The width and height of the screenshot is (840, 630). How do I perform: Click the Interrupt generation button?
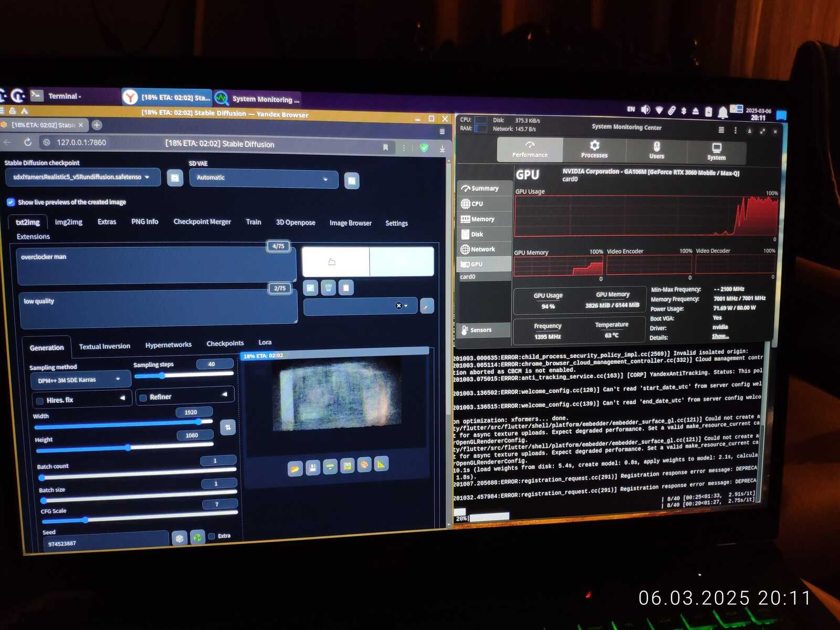335,262
